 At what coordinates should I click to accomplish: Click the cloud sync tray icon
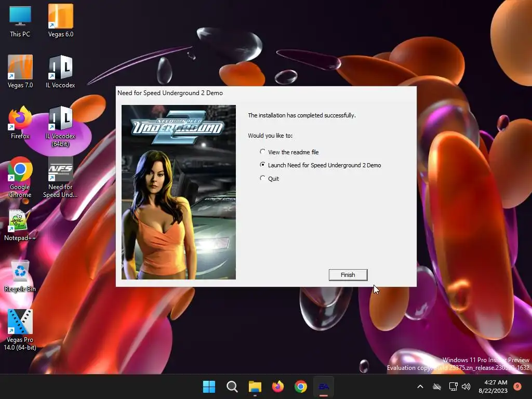(437, 387)
